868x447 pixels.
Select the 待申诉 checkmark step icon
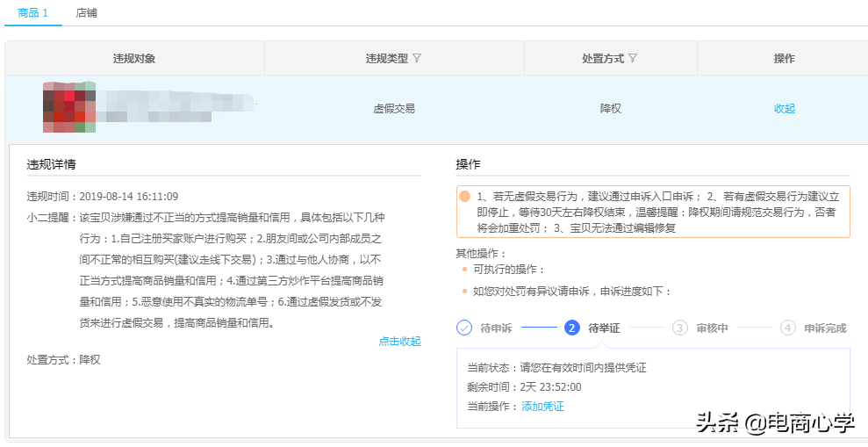pyautogui.click(x=464, y=328)
